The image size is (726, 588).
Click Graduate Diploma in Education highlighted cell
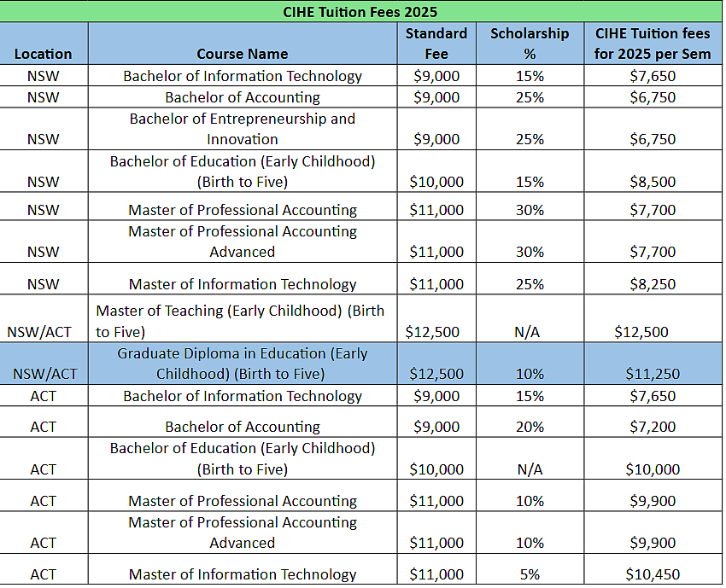243,364
